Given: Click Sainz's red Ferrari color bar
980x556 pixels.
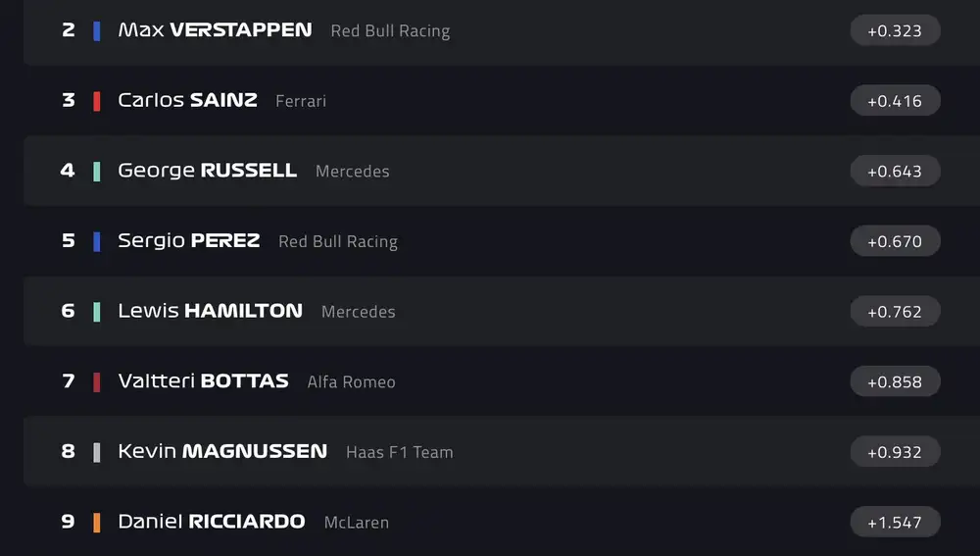Looking at the screenshot, I should coord(96,100).
